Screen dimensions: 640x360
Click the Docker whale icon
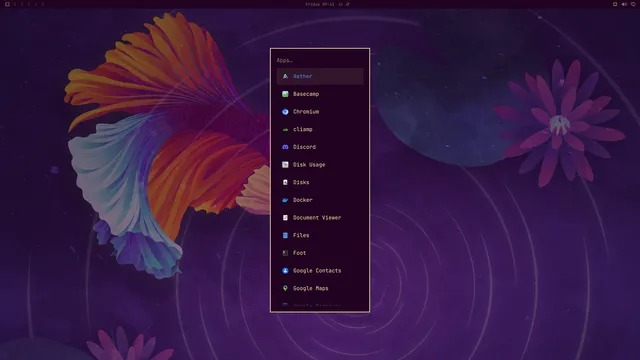pyautogui.click(x=285, y=200)
